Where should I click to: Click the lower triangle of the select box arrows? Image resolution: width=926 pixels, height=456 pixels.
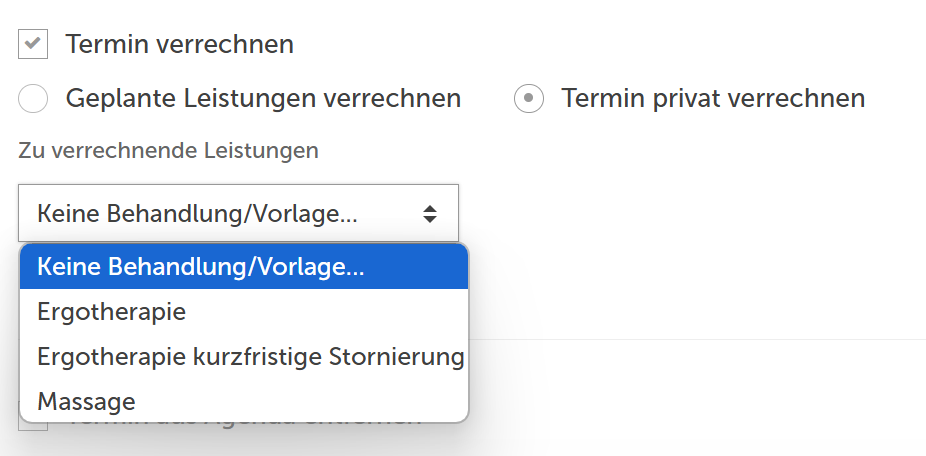430,219
